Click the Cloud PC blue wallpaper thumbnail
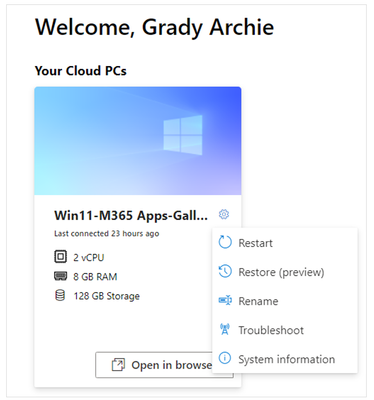Image resolution: width=374 pixels, height=400 pixels. [x=138, y=141]
